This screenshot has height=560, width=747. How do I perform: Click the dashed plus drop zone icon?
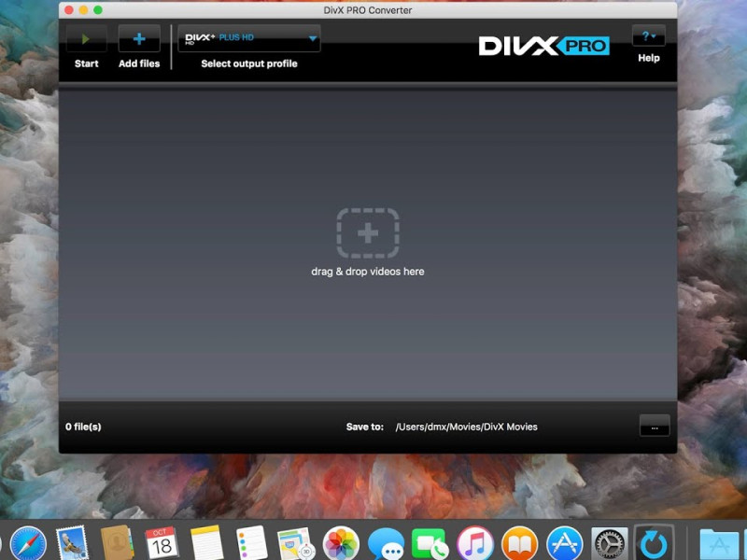[x=368, y=233]
